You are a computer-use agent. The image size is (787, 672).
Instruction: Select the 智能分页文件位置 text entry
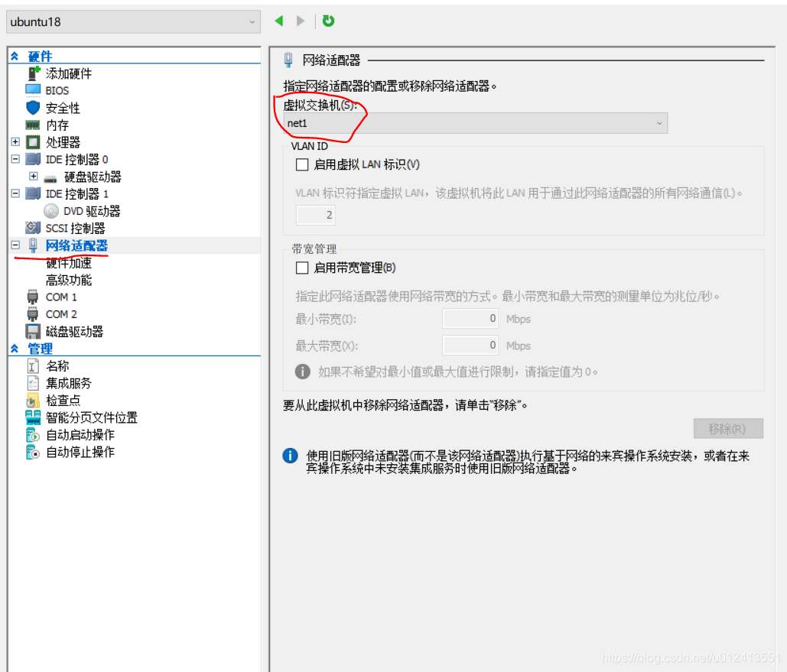pos(92,417)
